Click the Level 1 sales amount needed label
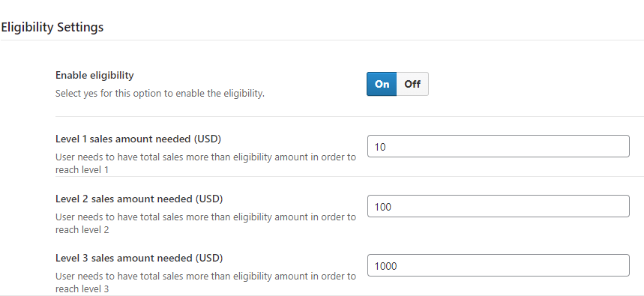This screenshot has height=296, width=644. pyautogui.click(x=138, y=139)
